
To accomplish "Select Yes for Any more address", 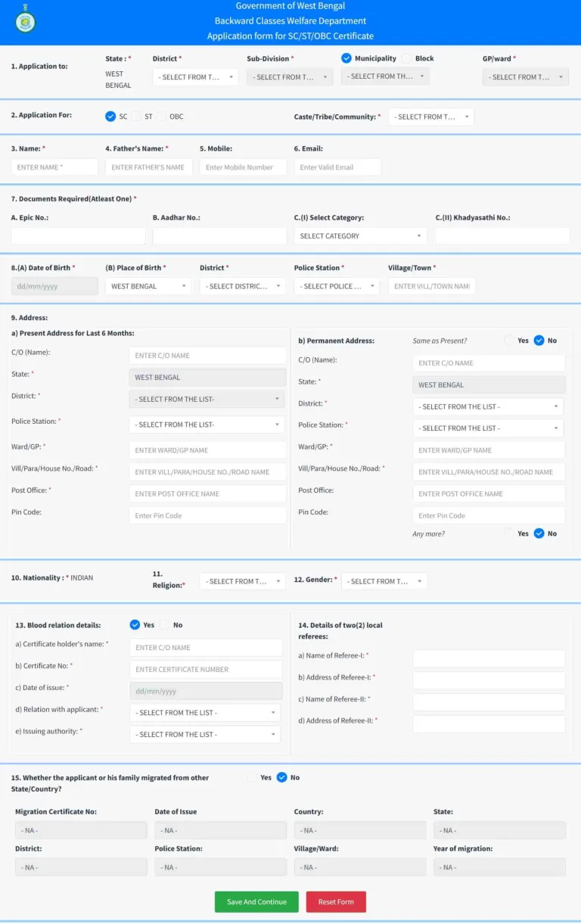I will (x=509, y=534).
